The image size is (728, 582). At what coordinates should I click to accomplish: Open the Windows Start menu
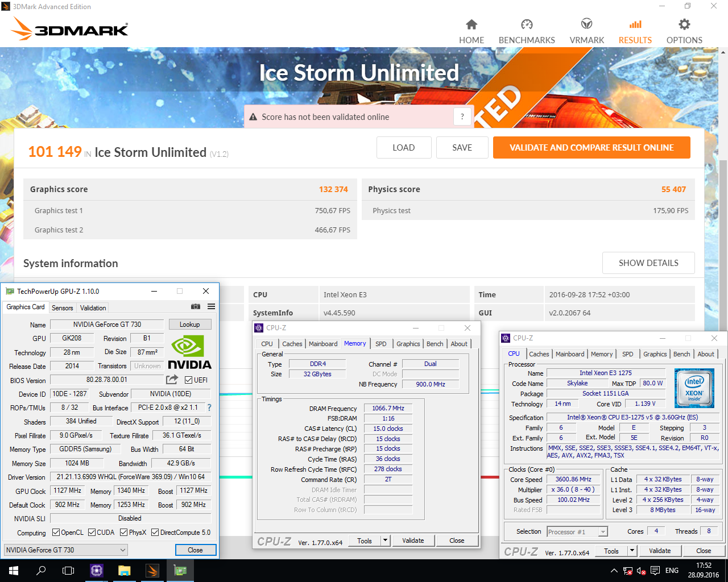coord(14,571)
